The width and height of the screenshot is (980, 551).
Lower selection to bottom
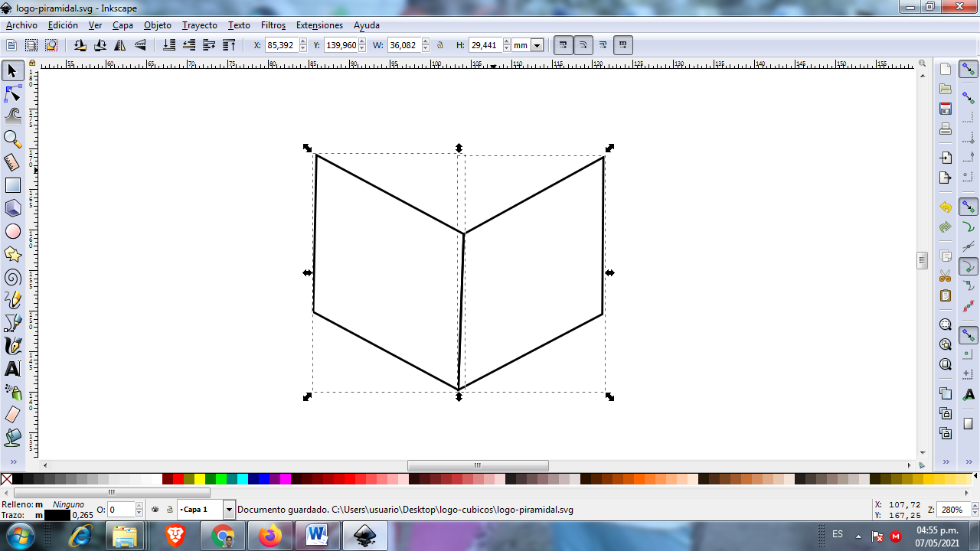coord(169,45)
